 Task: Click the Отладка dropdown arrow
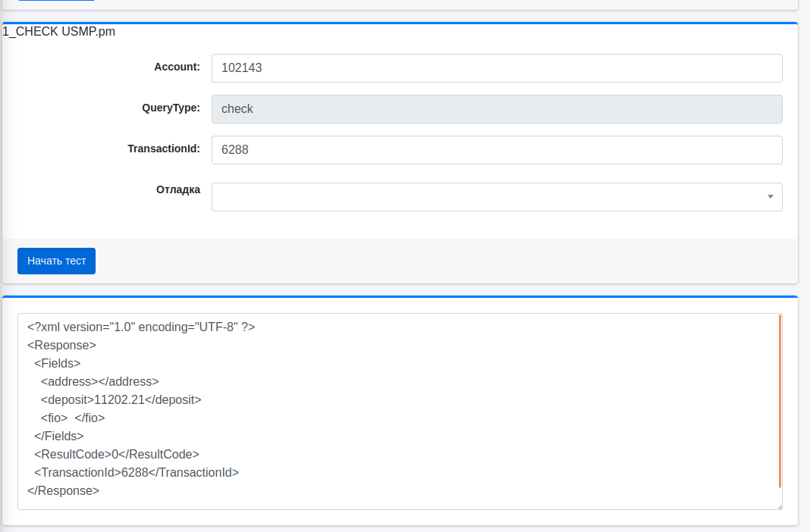(x=770, y=197)
